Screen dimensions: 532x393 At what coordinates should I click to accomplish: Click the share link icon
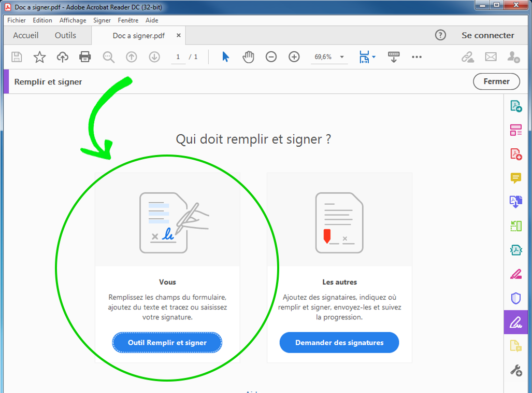[x=468, y=57]
